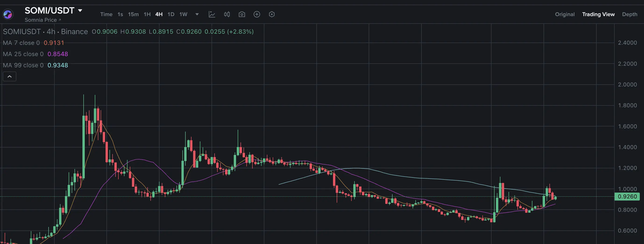Screen dimensions: 644x244
Task: Open the hexagon chart settings icon
Action: (272, 14)
